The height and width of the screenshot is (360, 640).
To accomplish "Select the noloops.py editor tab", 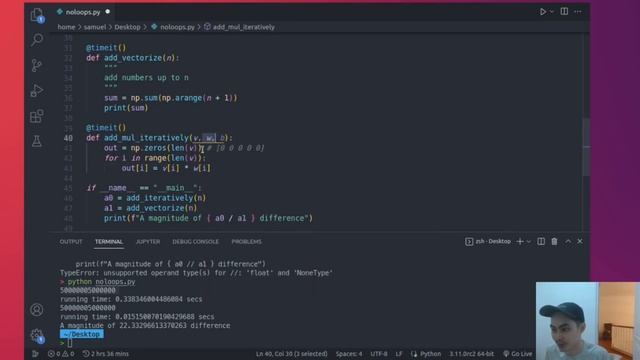I will click(x=83, y=12).
